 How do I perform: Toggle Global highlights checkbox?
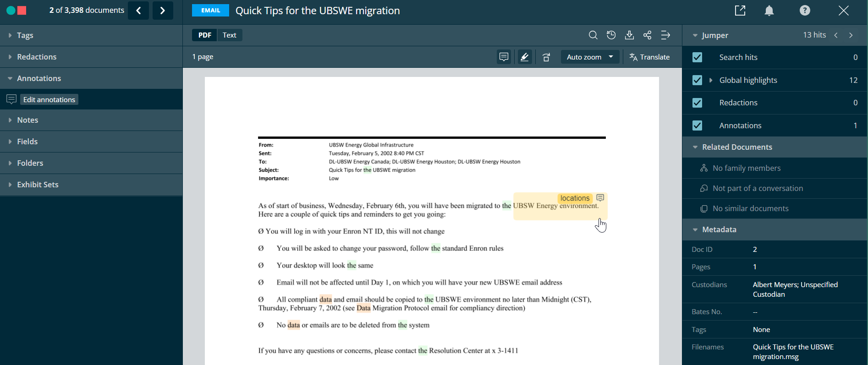coord(697,80)
